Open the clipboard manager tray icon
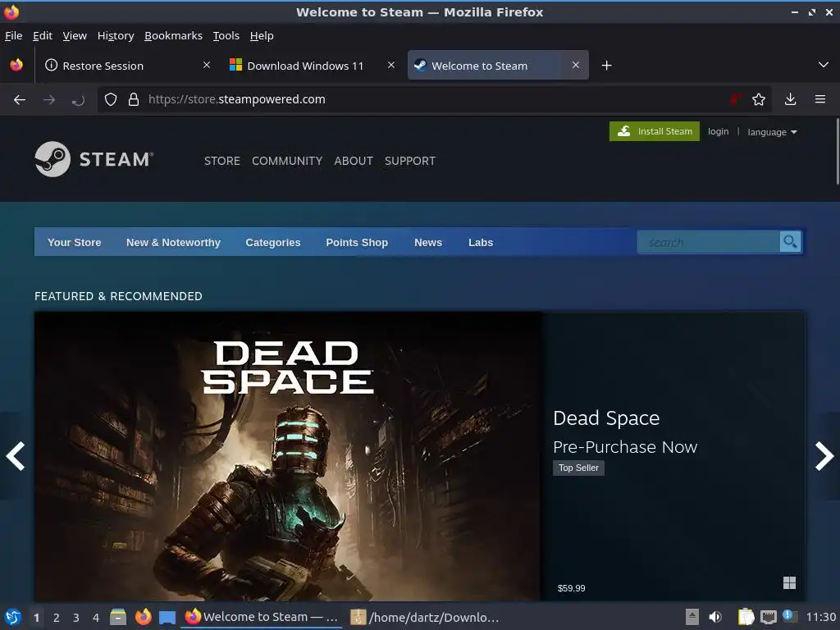 point(746,617)
